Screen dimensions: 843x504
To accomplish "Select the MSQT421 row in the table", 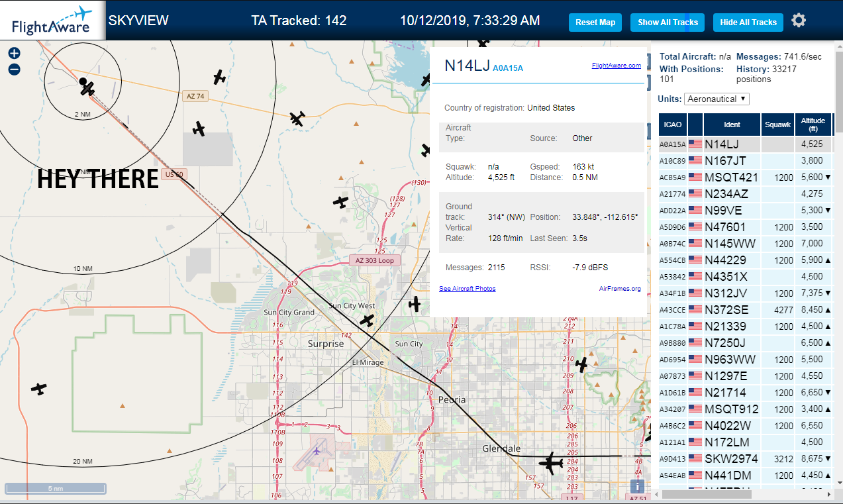I will click(x=745, y=177).
